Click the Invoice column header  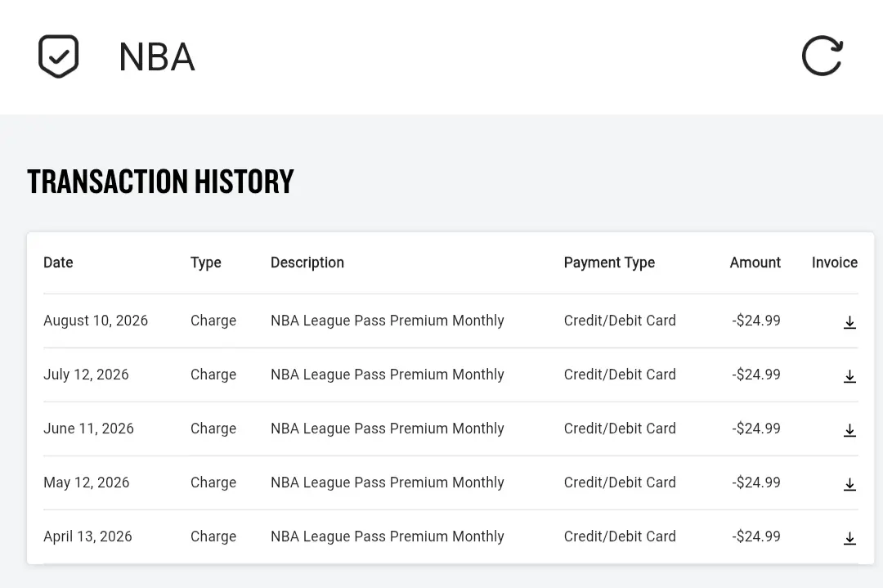click(x=835, y=263)
